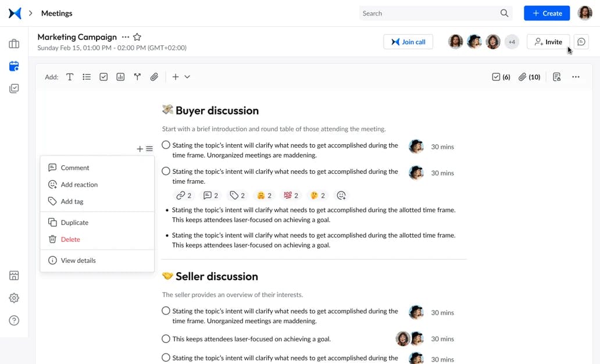Add a new emoji reaction to item
600x364 pixels.
pos(341,195)
